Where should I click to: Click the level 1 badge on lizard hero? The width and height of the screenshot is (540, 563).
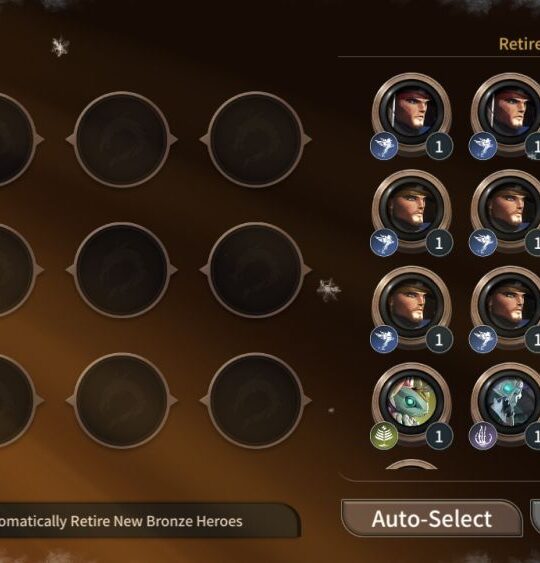coord(439,436)
